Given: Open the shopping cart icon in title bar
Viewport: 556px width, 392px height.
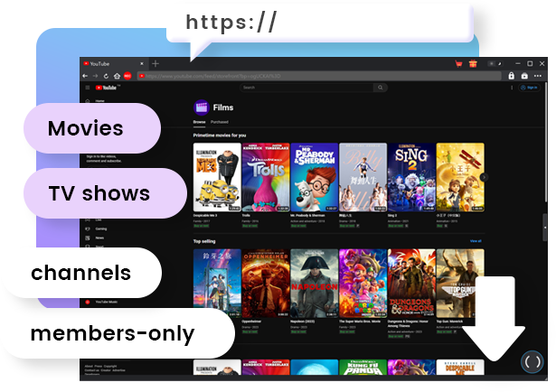Looking at the screenshot, I should [x=459, y=64].
